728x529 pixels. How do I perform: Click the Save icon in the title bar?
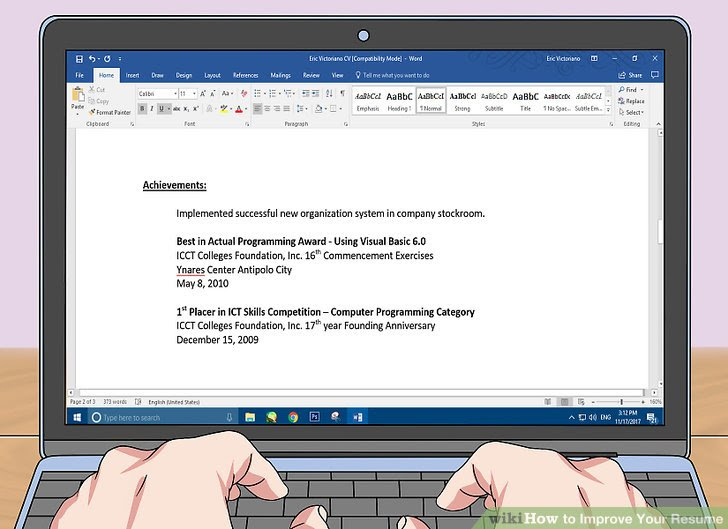click(79, 59)
